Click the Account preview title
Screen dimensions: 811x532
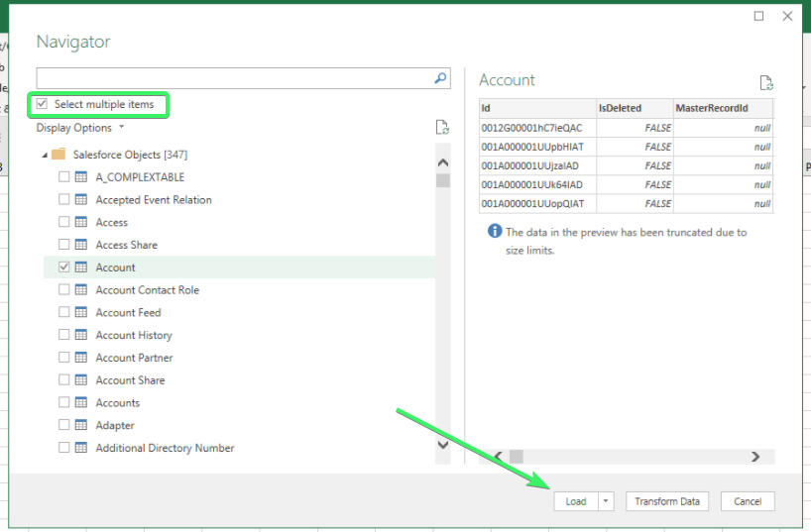coord(507,80)
